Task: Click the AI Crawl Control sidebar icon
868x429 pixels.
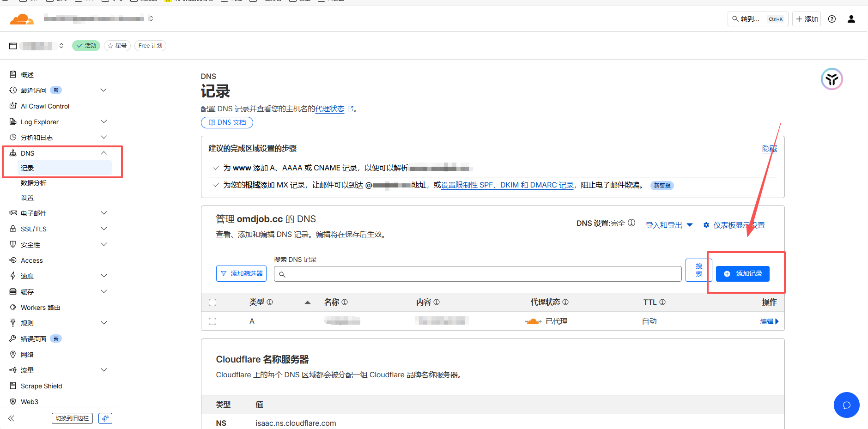Action: click(13, 106)
